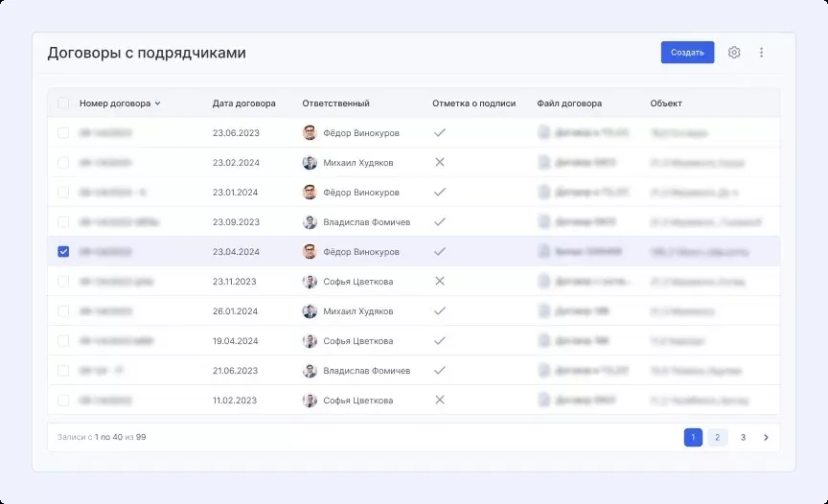Open Софья Цветкова in 11.02.2023 row
The image size is (828, 504).
[x=357, y=401]
